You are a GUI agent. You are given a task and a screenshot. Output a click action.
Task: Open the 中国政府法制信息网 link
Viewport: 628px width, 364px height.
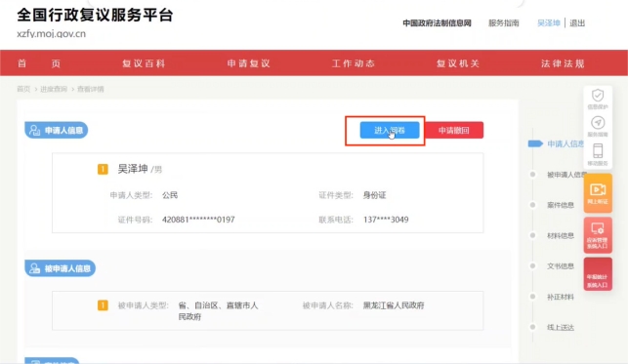point(437,23)
